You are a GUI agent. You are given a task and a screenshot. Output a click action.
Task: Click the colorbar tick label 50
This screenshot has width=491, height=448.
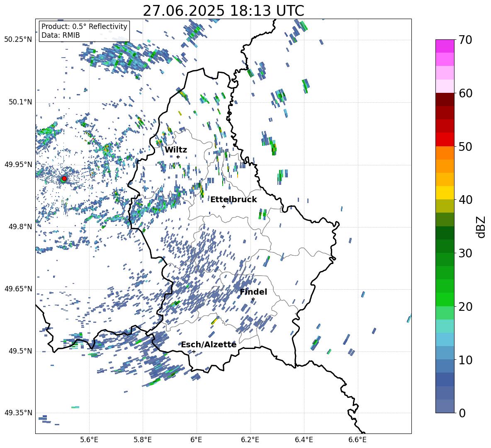pyautogui.click(x=465, y=147)
